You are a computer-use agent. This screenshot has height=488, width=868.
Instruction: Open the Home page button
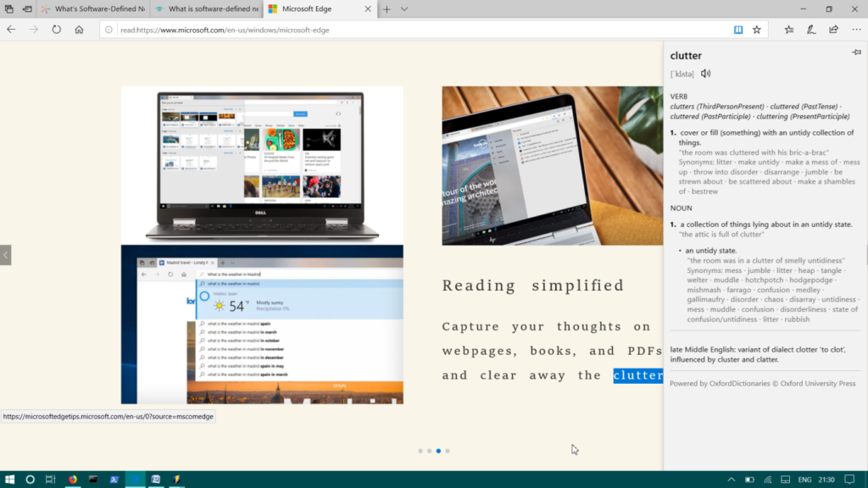[79, 30]
